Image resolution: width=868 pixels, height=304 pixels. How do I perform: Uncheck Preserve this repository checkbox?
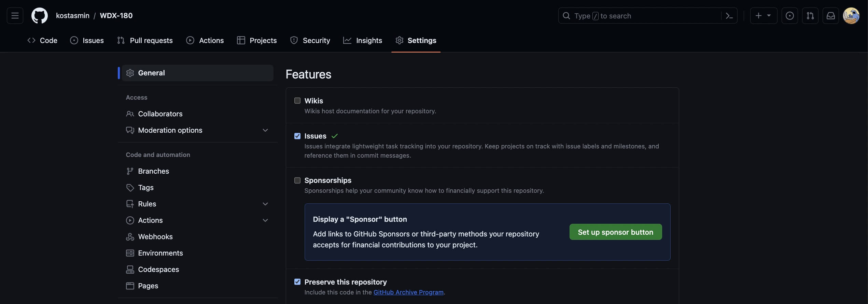(x=297, y=282)
